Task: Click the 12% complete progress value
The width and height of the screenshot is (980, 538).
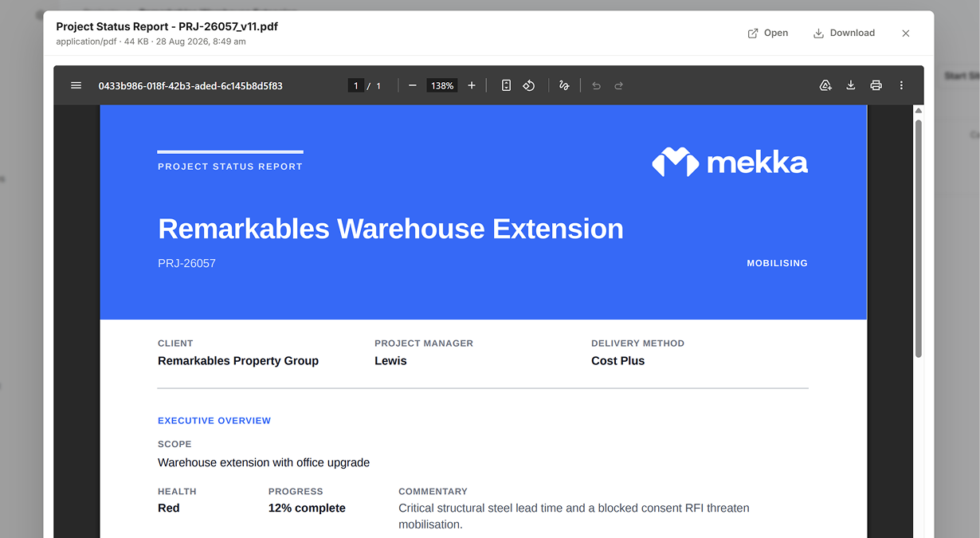Action: [x=307, y=508]
